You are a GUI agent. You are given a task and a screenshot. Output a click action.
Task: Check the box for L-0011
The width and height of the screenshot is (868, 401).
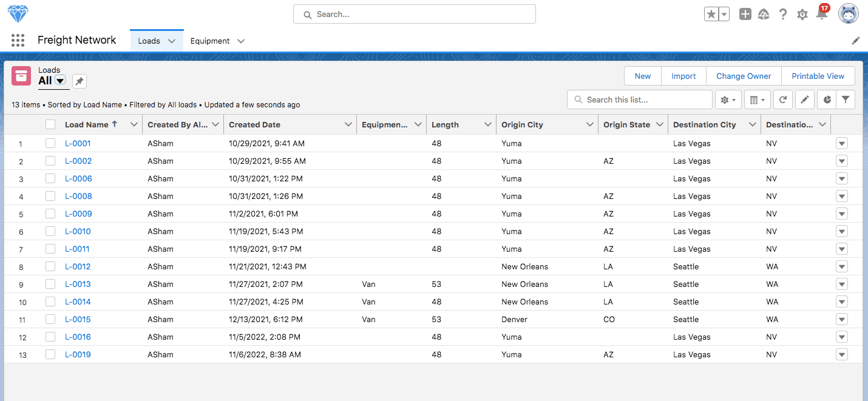click(x=50, y=249)
